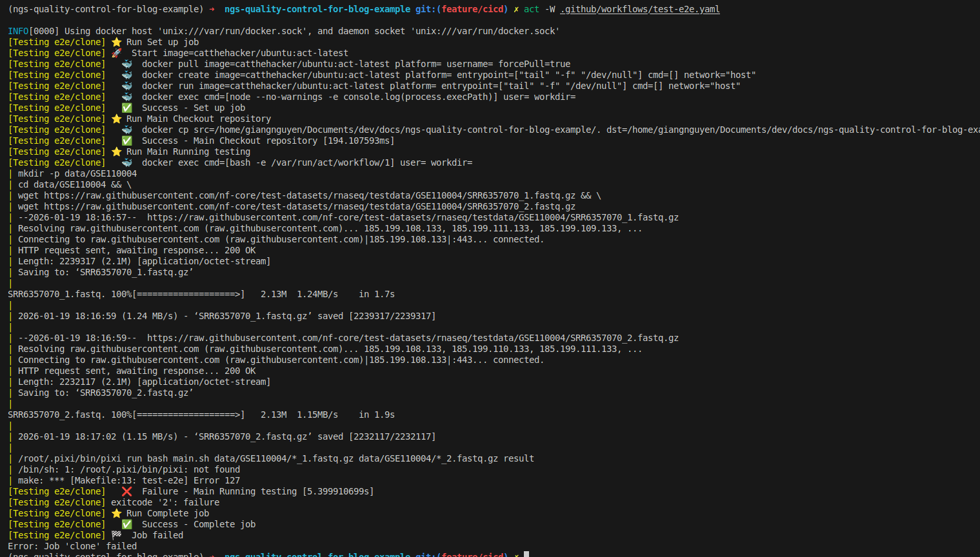980x557 pixels.
Task: Click the rocket icon beside "Start image"
Action: tap(116, 53)
